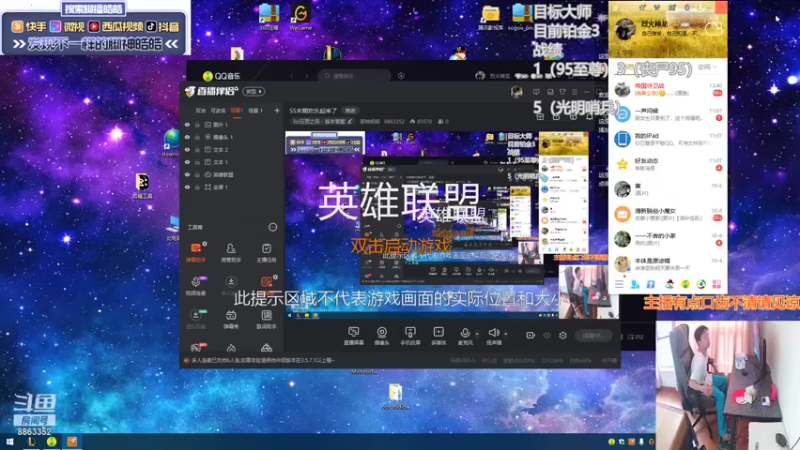Open WeGame desktop shortcut
800x450 pixels.
coord(301,16)
